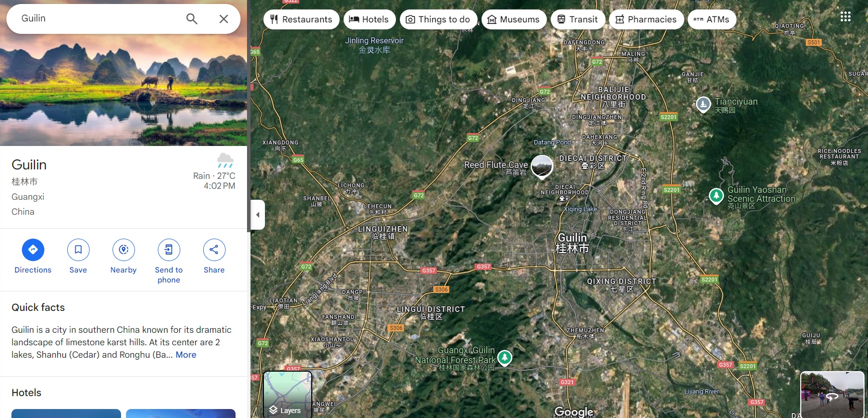Open Street View photo thumbnail
Screen dimensions: 868x418
[832, 395]
